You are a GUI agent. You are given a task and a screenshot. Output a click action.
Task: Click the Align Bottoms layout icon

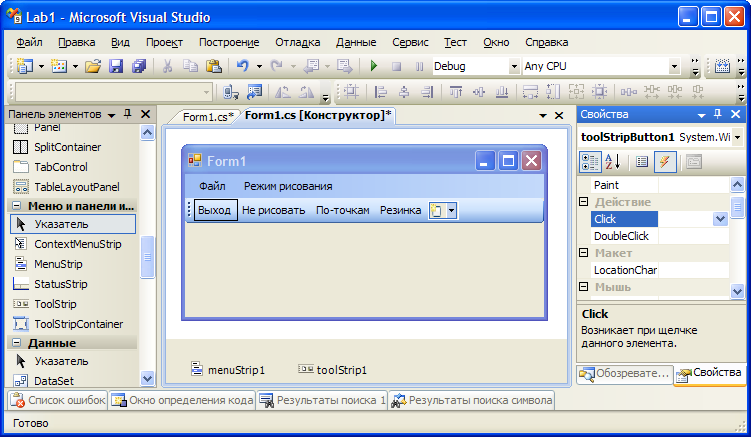coord(502,91)
